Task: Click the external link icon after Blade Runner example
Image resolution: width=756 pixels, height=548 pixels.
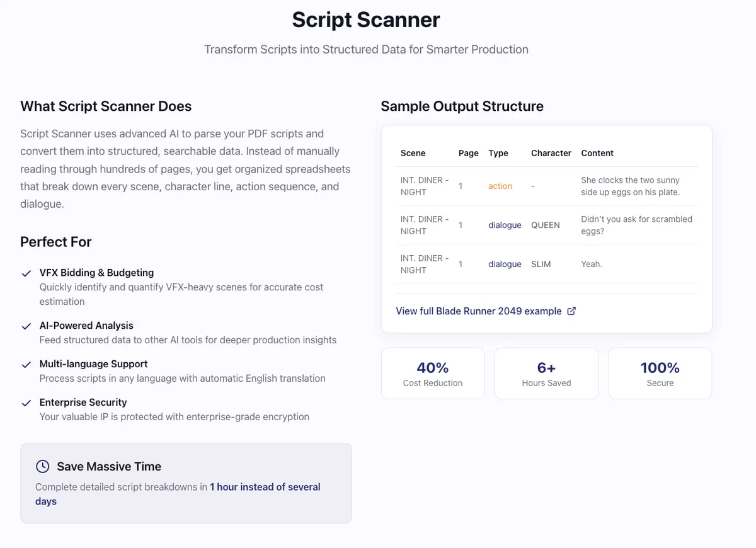Action: (571, 311)
